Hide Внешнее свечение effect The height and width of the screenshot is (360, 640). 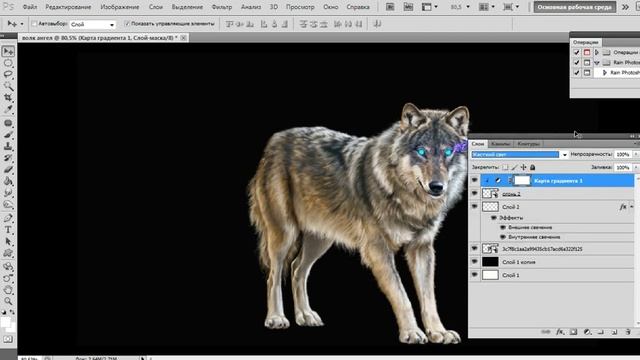tap(503, 227)
